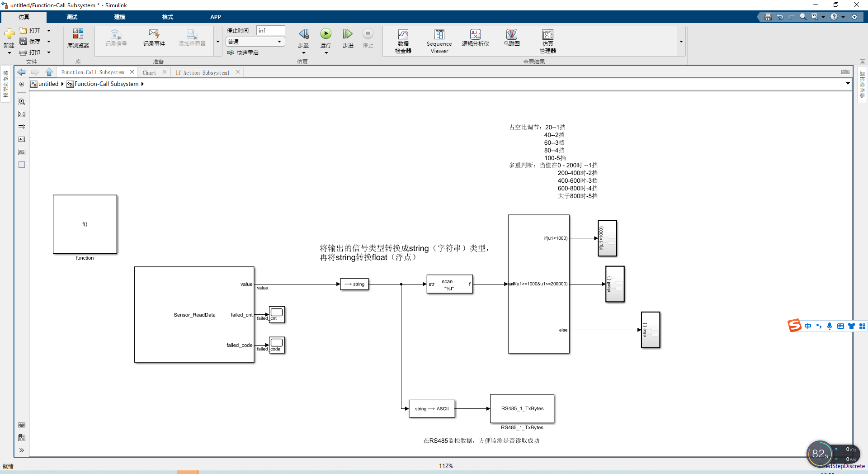Open the Library Browser icon
The width and height of the screenshot is (868, 474).
coord(78,38)
